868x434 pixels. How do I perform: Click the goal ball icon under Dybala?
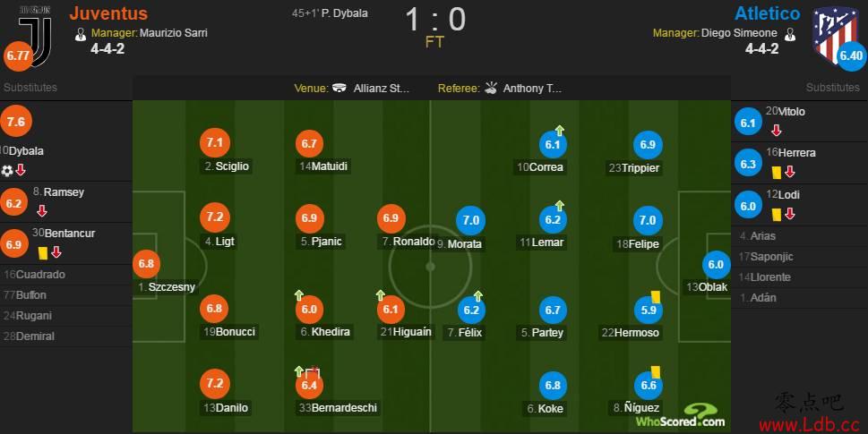7,170
